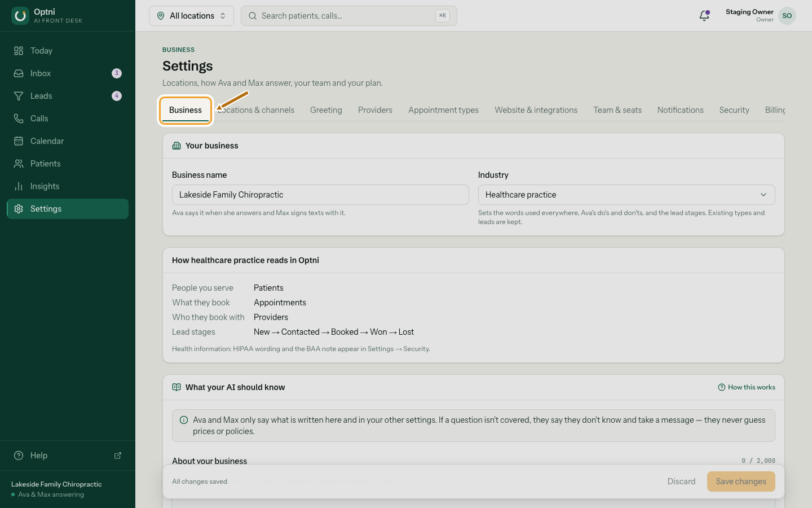Click the Inbox unread count badge
The image size is (812, 508).
click(x=117, y=73)
